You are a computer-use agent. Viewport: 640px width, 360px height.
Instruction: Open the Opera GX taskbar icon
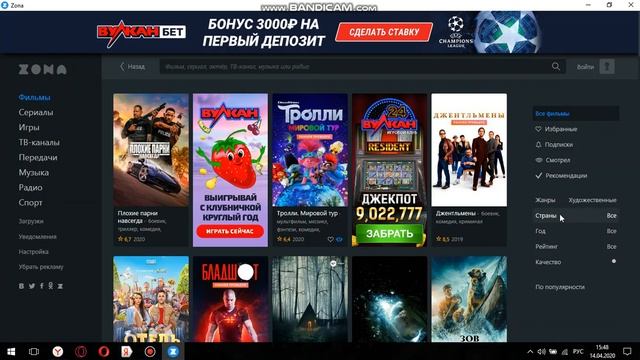point(81,351)
